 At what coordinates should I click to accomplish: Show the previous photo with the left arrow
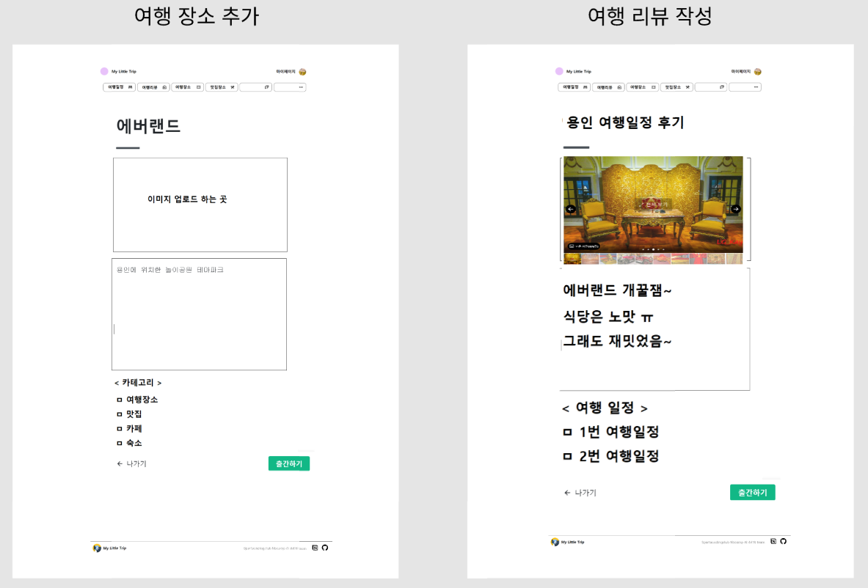(x=571, y=209)
